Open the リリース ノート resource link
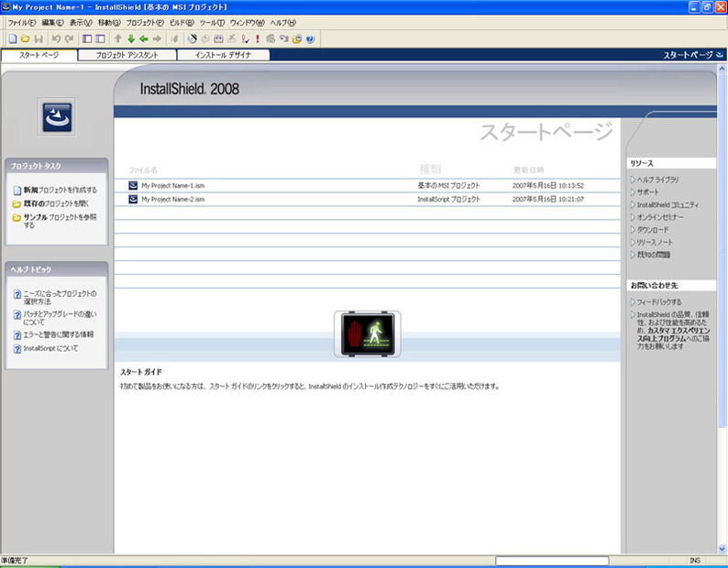This screenshot has height=568, width=728. tap(655, 242)
